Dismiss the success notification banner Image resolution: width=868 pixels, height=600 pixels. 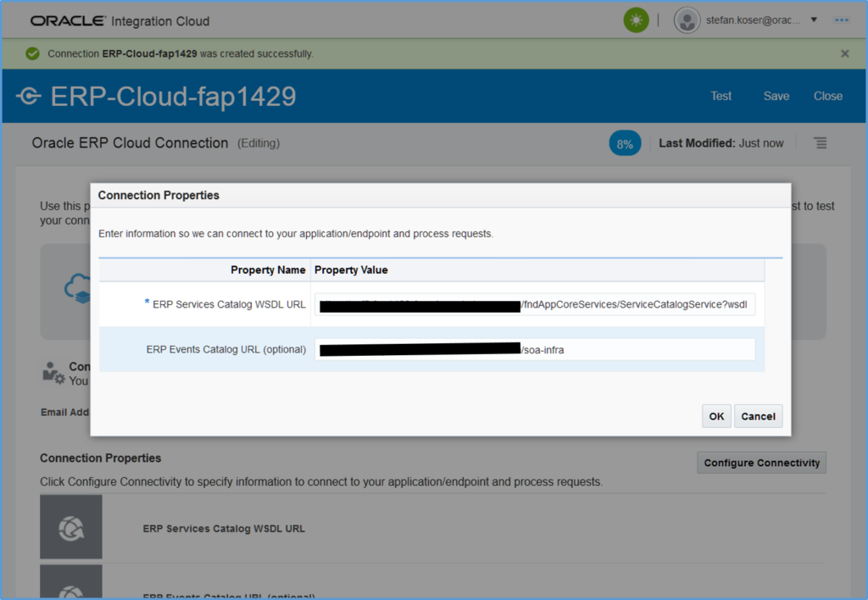click(x=844, y=53)
